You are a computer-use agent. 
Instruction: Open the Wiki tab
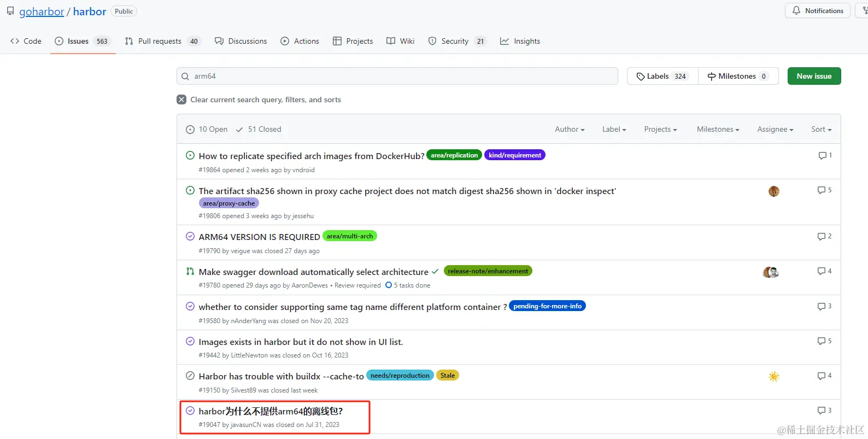point(401,41)
